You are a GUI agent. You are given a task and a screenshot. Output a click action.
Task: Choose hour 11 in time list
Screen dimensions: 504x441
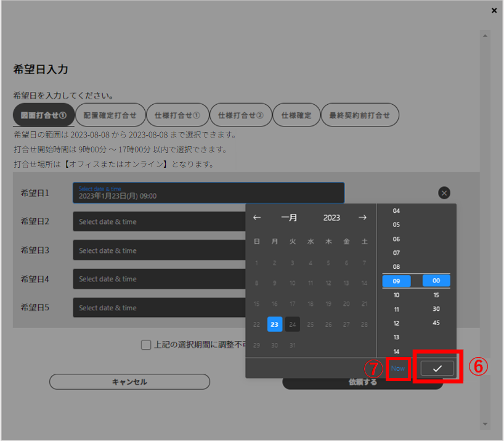[x=396, y=309]
